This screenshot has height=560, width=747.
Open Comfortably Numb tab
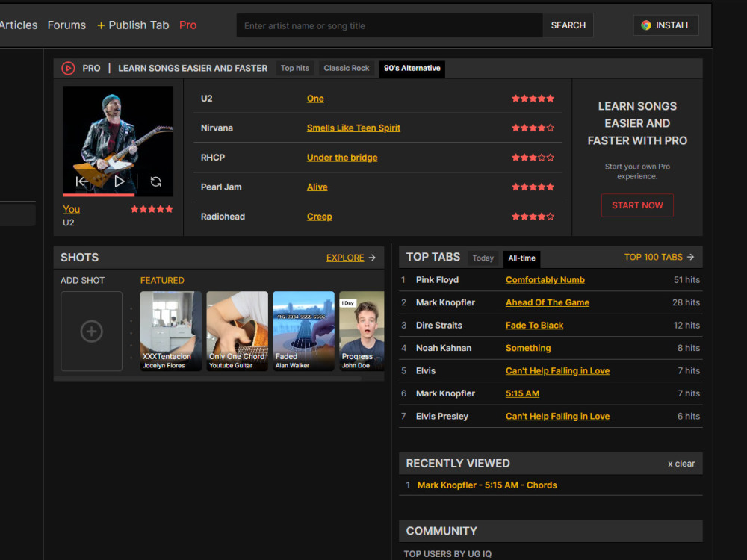[x=545, y=280]
